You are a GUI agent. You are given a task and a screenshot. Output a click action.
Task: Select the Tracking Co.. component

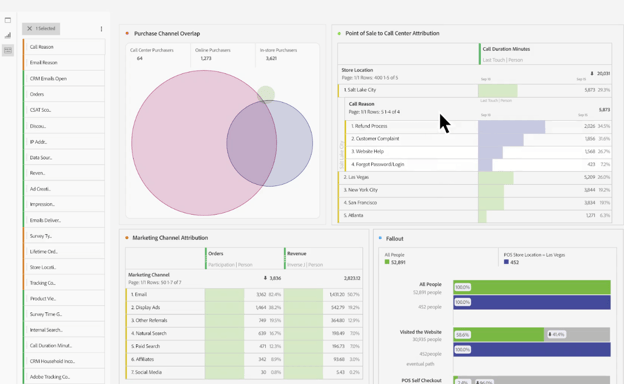point(64,283)
